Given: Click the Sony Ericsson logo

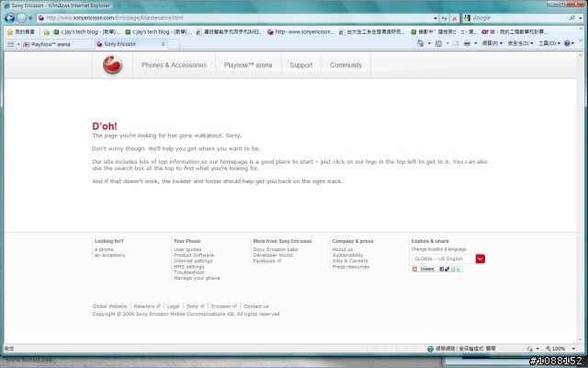Looking at the screenshot, I should tap(112, 64).
